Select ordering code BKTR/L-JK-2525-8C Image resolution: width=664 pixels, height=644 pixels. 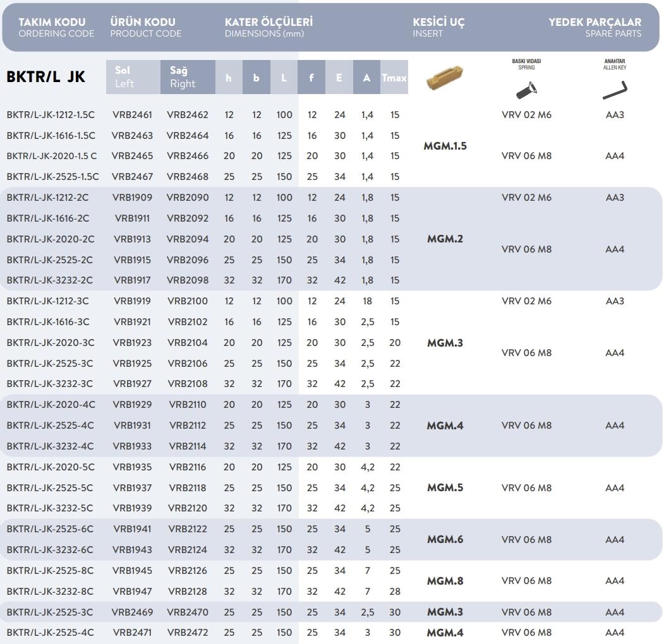(x=50, y=570)
